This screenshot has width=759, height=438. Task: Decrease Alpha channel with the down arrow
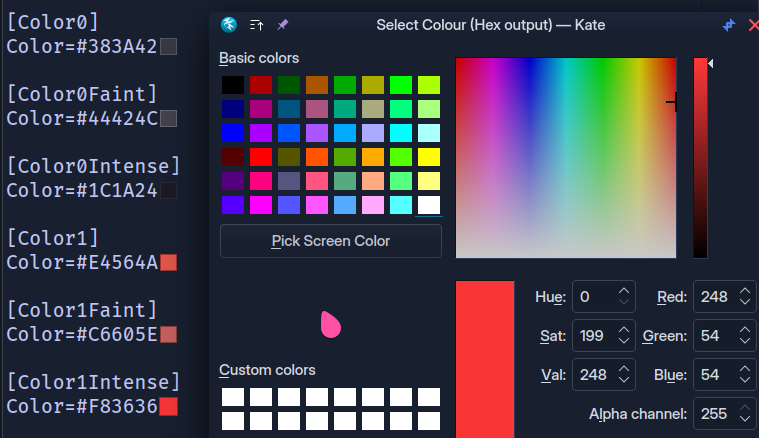(745, 419)
